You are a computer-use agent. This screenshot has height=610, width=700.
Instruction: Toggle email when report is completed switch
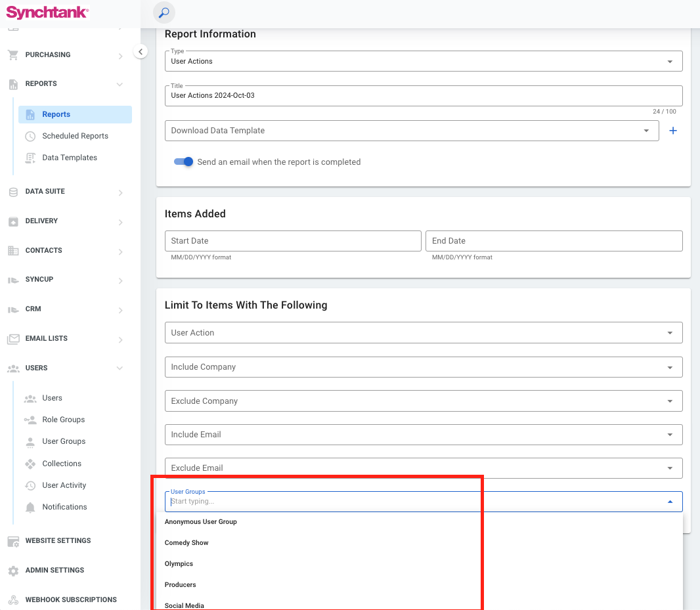pyautogui.click(x=183, y=162)
